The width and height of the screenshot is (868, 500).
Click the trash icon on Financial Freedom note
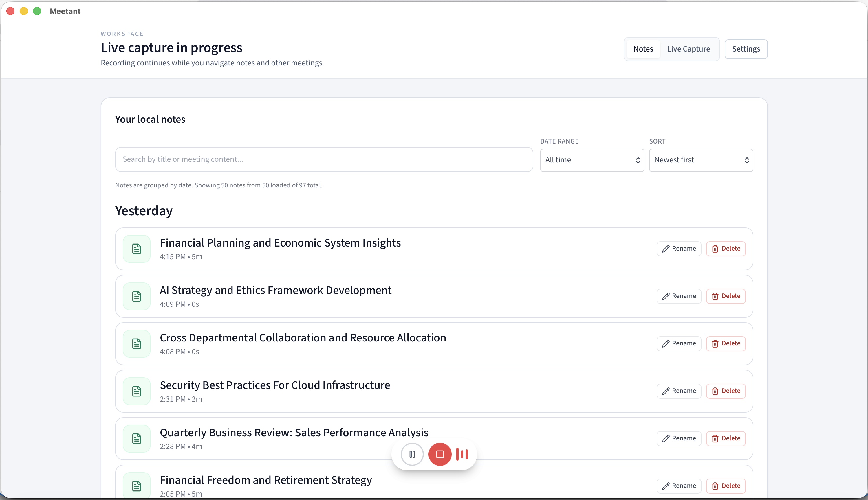715,486
